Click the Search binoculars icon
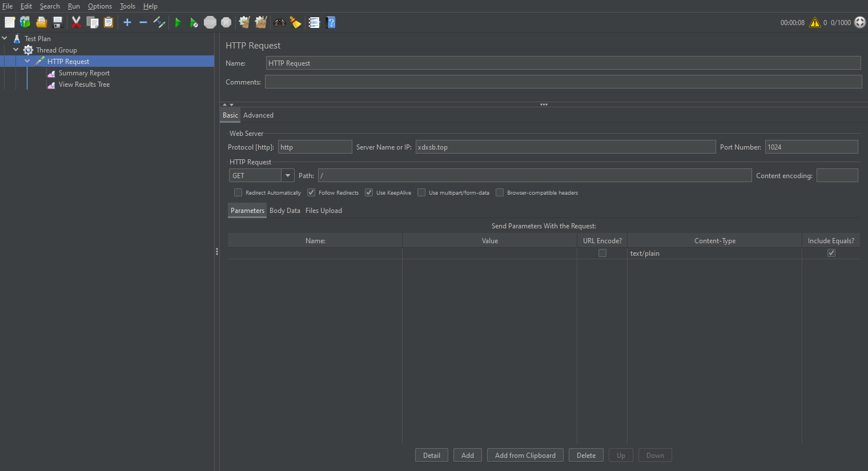868x471 pixels. pyautogui.click(x=279, y=23)
